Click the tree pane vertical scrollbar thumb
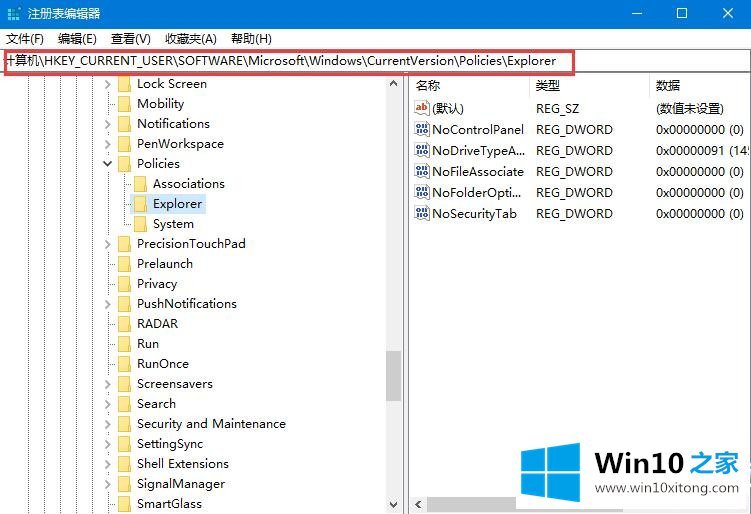This screenshot has width=751, height=514. (393, 375)
